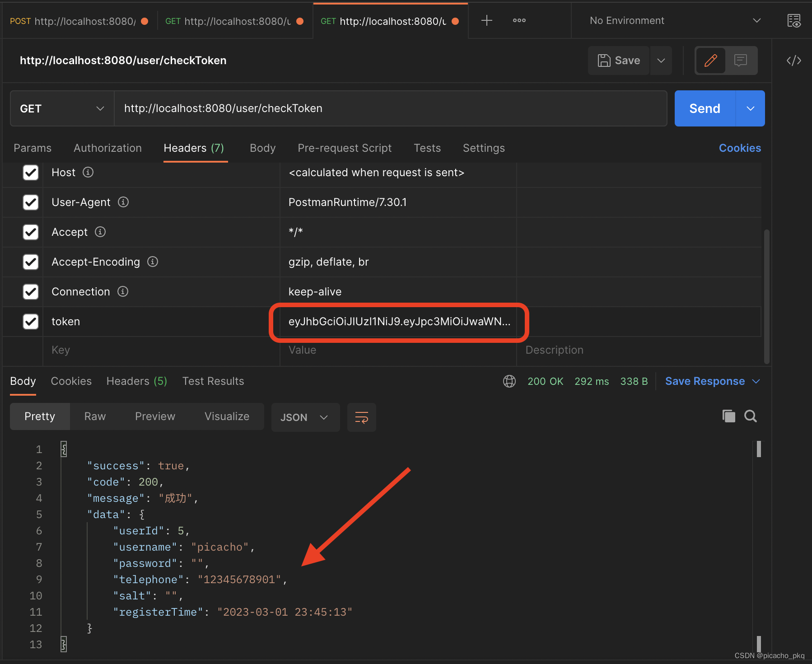Click the request URL input field

(391, 108)
